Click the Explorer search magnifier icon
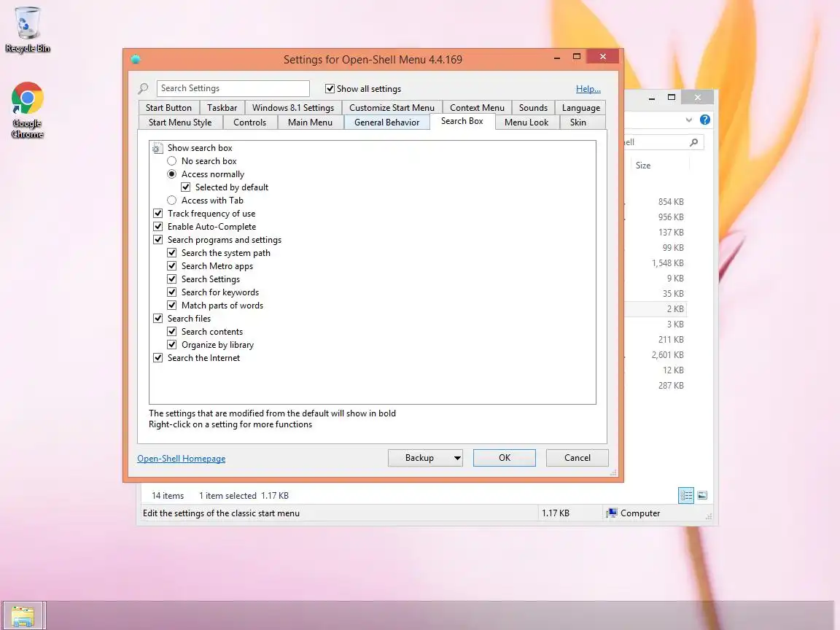Viewport: 840px width, 630px height. [x=693, y=142]
